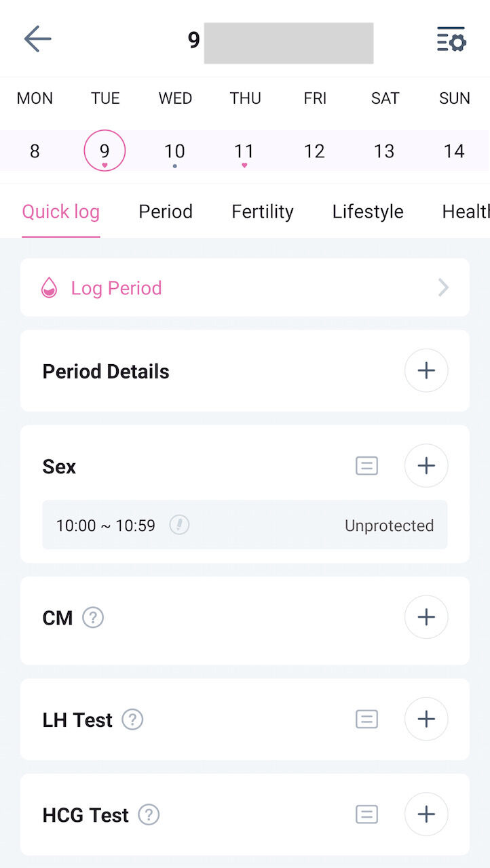This screenshot has height=868, width=490.
Task: Add CM entry with plus button
Action: click(426, 617)
